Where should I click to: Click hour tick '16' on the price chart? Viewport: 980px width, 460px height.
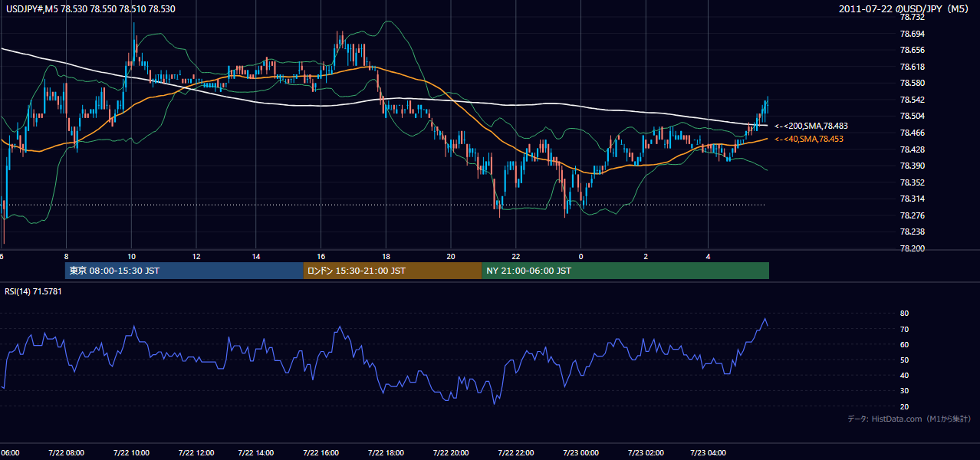tap(321, 256)
